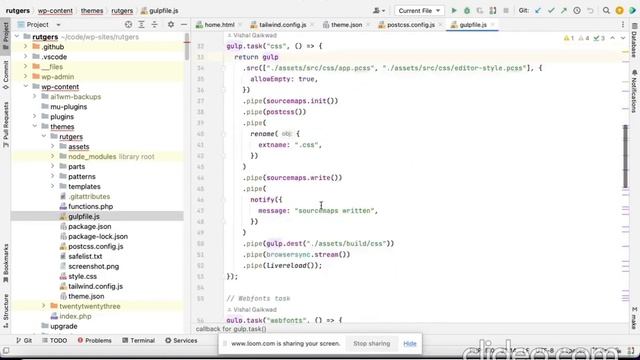Open the Current File run configuration dropdown

click(x=419, y=11)
